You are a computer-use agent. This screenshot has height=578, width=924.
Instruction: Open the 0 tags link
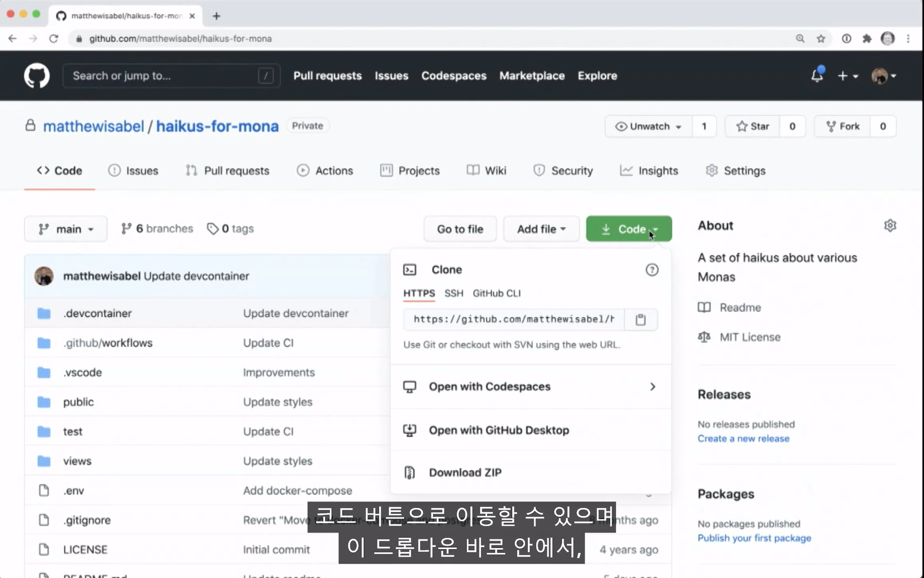click(x=230, y=229)
